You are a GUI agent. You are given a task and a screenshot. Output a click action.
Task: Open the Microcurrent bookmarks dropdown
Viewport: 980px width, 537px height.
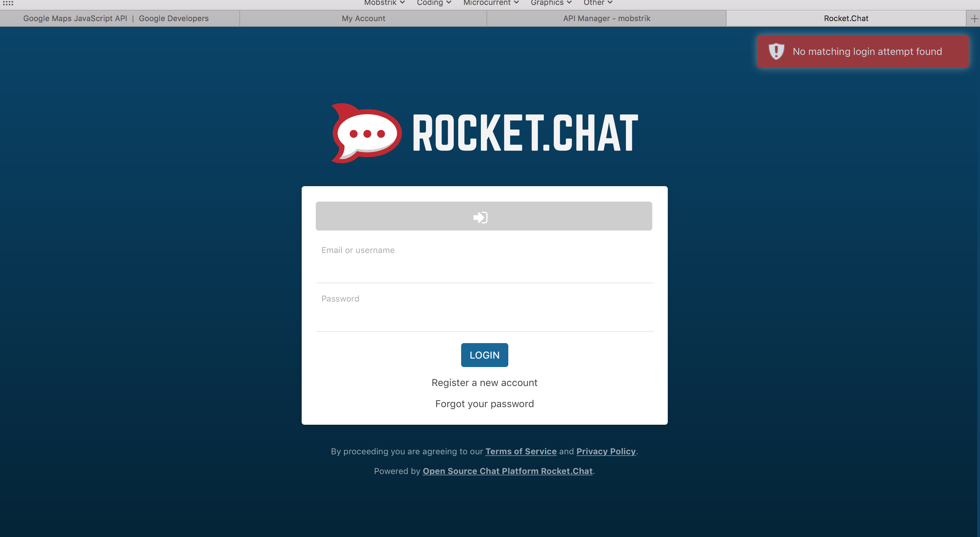(491, 3)
